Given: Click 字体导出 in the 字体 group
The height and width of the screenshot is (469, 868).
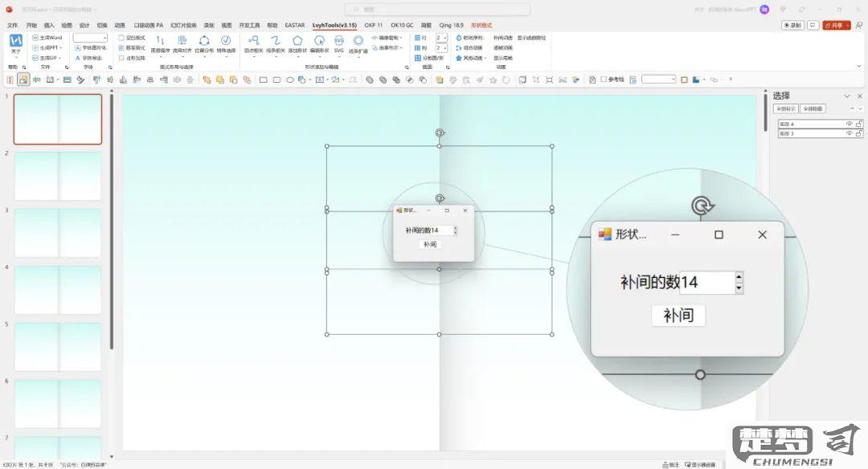Looking at the screenshot, I should click(x=88, y=58).
